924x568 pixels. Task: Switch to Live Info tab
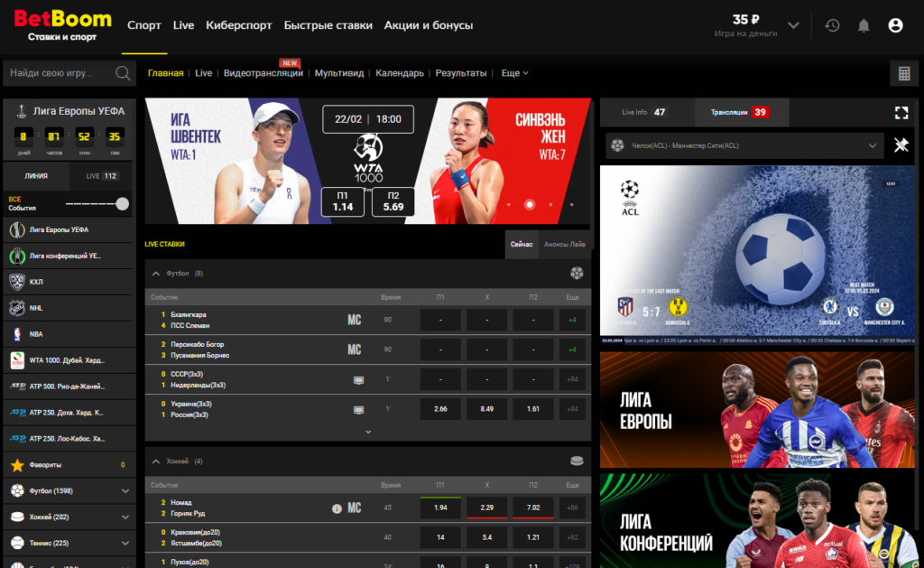point(646,112)
